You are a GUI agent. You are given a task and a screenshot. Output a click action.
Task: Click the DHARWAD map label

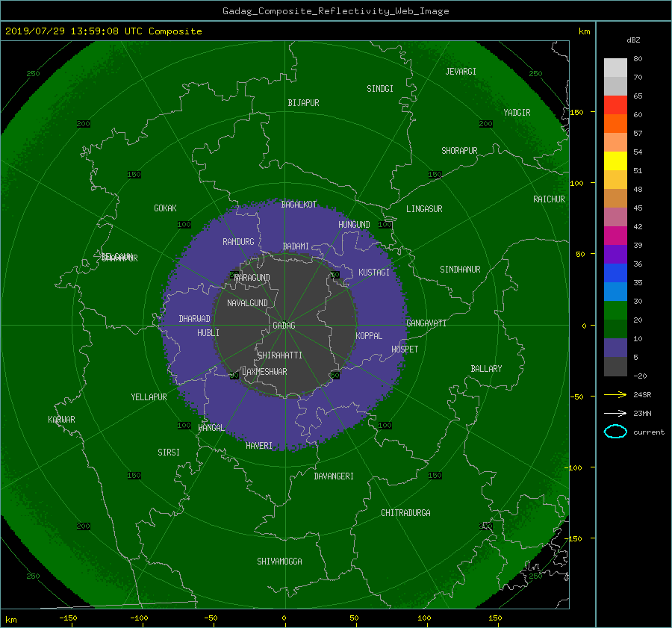click(x=194, y=319)
